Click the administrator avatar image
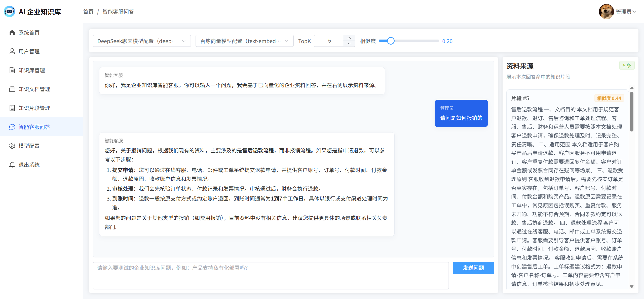Screen dimensions: 644x299 [606, 12]
